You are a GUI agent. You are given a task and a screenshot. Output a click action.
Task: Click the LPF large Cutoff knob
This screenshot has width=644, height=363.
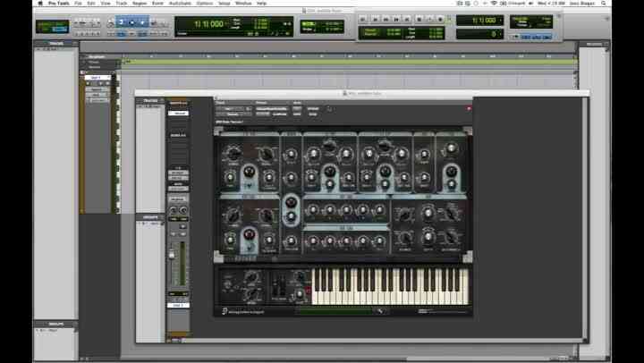[386, 172]
